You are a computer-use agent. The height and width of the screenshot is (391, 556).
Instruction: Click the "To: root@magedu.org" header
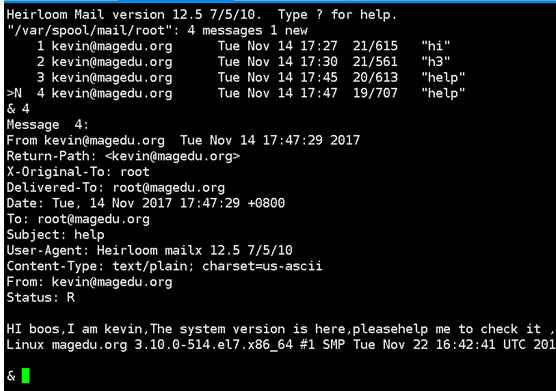(78, 219)
